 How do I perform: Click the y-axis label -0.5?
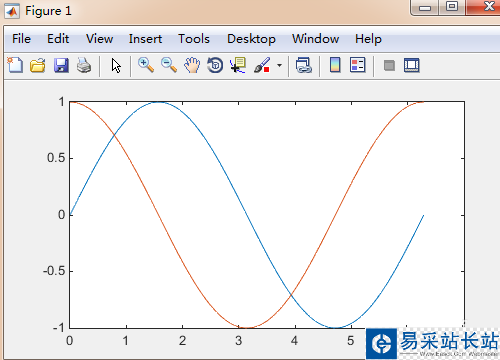click(53, 271)
